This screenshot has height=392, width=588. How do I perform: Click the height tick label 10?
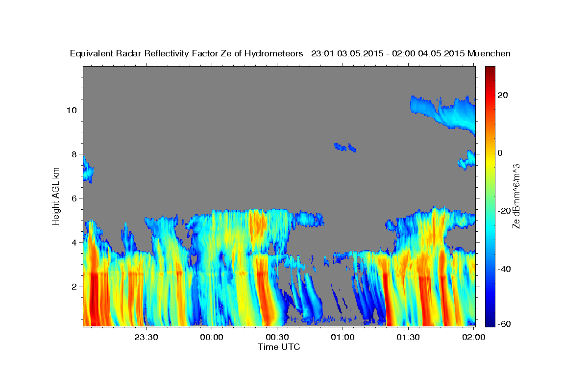coord(73,110)
